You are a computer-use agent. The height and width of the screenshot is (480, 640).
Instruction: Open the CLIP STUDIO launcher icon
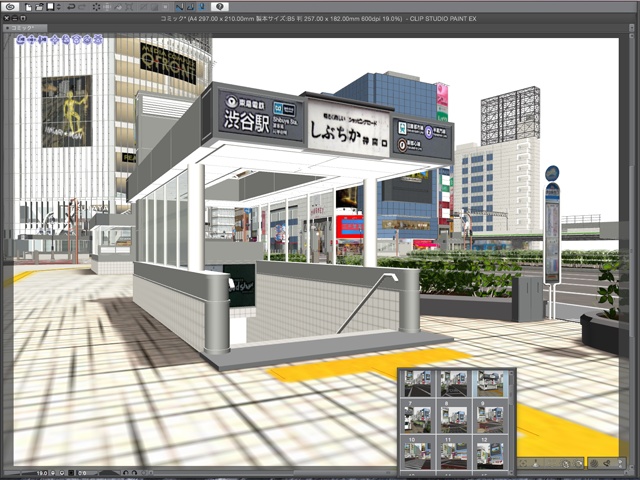point(10,7)
